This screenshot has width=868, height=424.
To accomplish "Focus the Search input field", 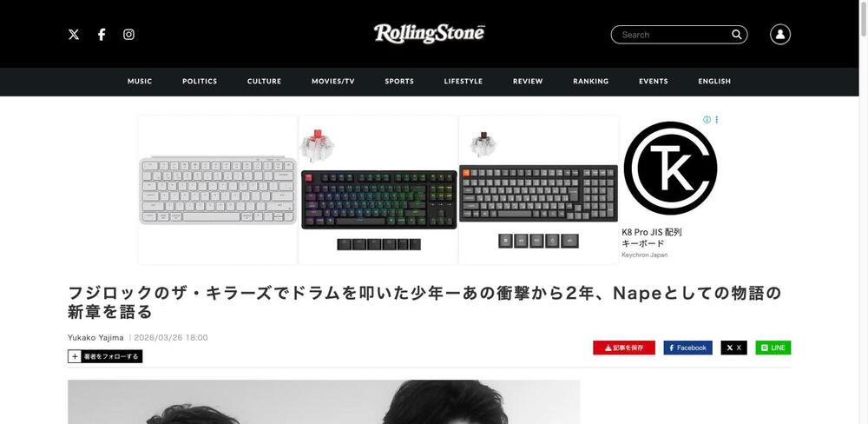I will (673, 35).
